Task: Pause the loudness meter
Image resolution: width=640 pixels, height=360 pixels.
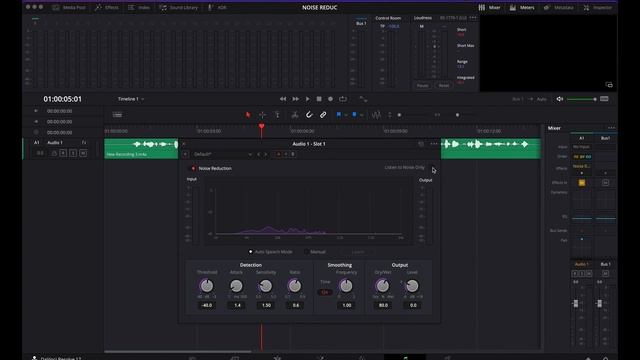Action: (x=422, y=86)
